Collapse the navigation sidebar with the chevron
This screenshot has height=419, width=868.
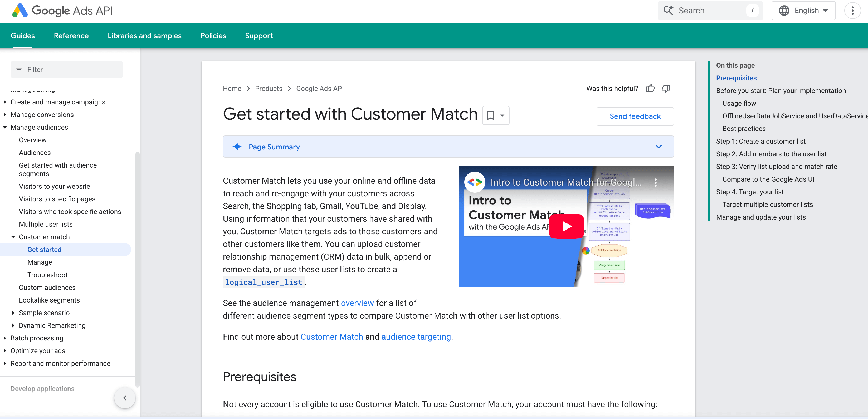125,398
